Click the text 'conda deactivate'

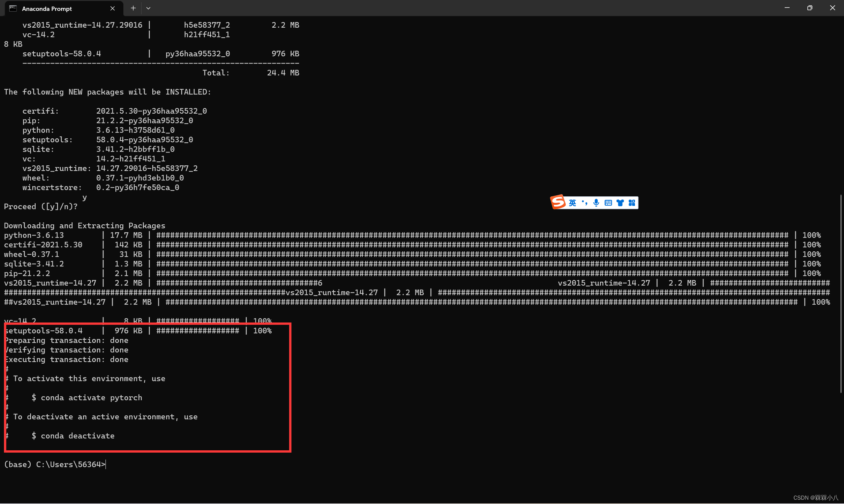(77, 436)
